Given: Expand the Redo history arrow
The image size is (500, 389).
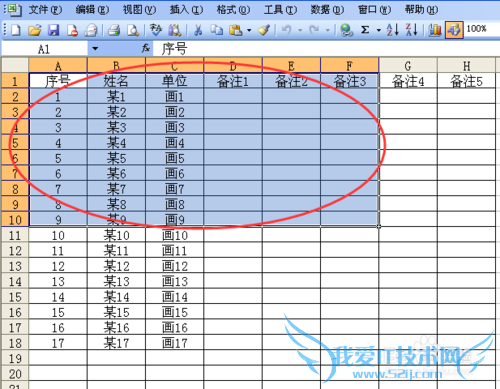Looking at the screenshot, I should [x=328, y=30].
